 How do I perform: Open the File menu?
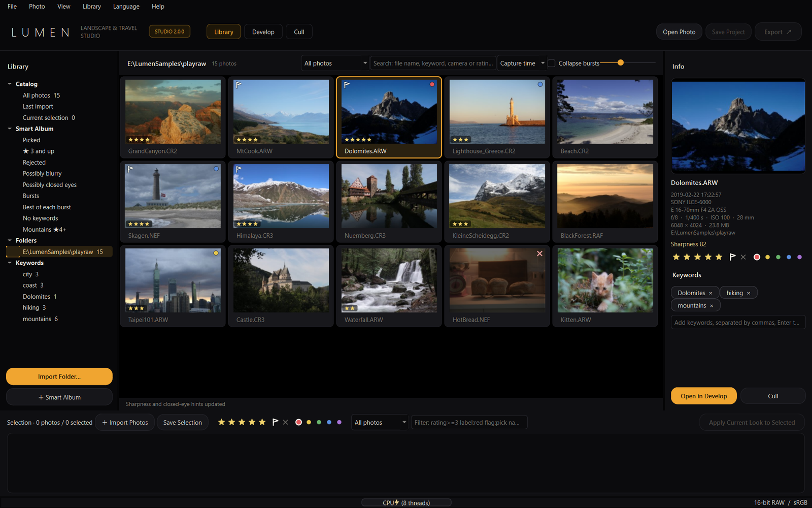point(12,7)
